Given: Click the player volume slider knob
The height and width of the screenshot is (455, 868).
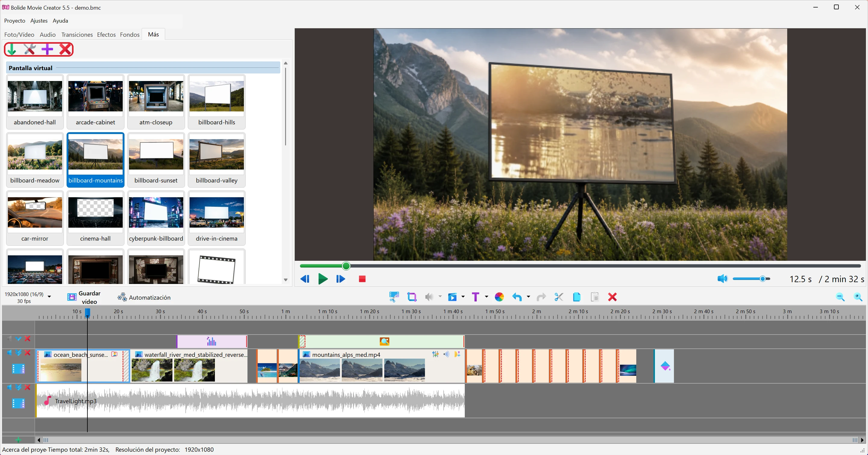Looking at the screenshot, I should (763, 279).
